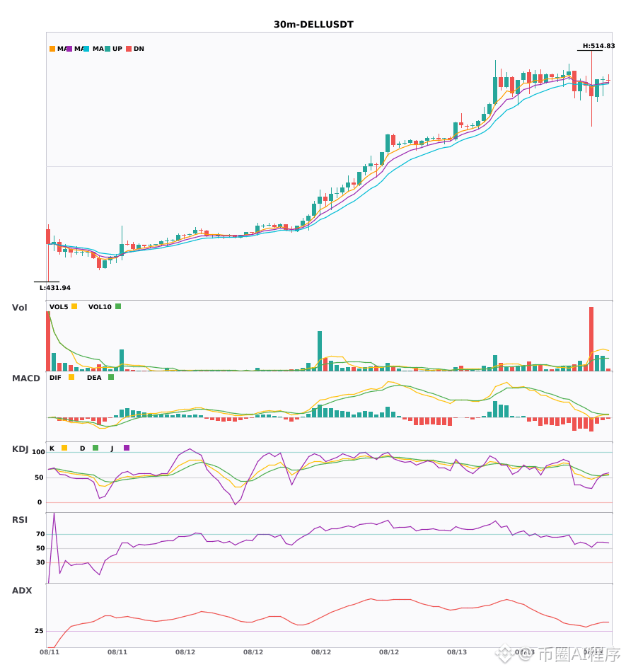Click the DIF legend text
This screenshot has height=672, width=626.
pyautogui.click(x=55, y=378)
